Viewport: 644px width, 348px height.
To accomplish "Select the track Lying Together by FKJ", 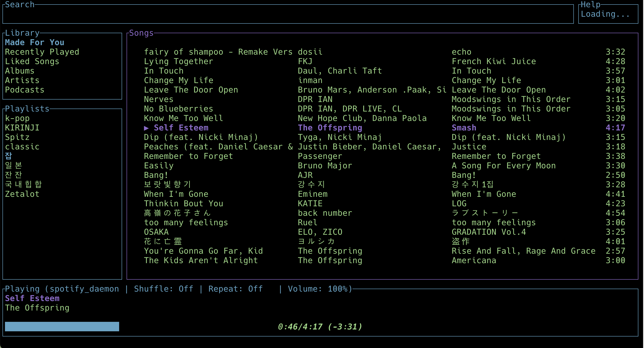I will pyautogui.click(x=178, y=62).
